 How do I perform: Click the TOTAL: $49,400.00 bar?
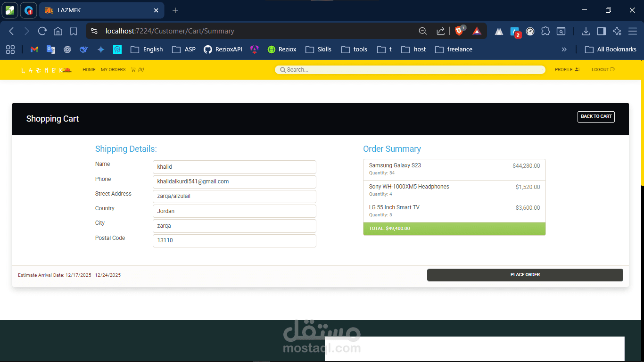tap(454, 229)
